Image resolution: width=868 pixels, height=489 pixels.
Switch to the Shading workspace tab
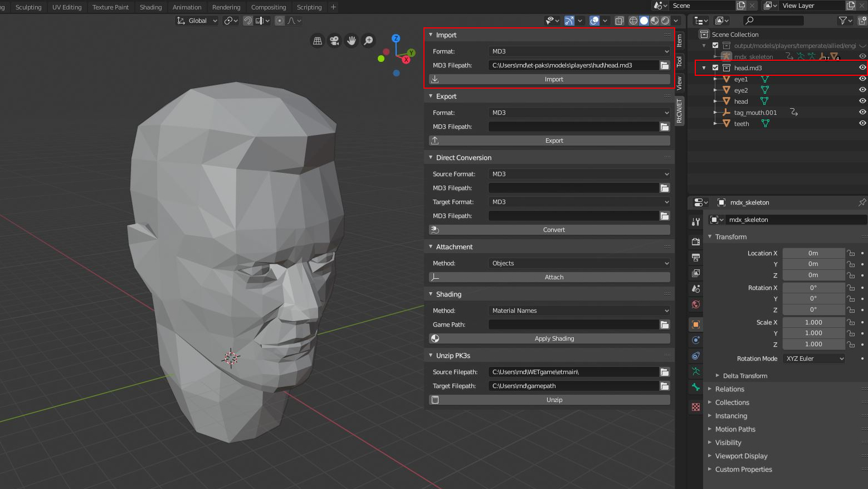click(x=150, y=7)
